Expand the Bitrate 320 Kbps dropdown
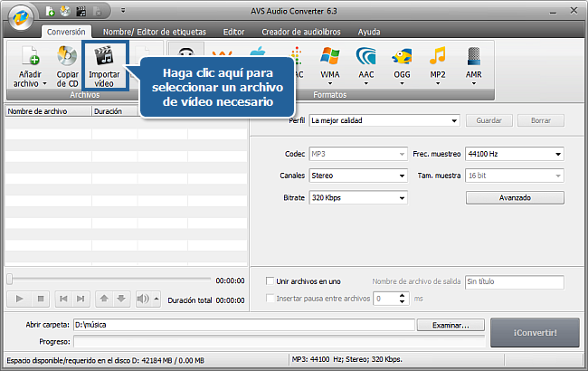 pos(356,196)
